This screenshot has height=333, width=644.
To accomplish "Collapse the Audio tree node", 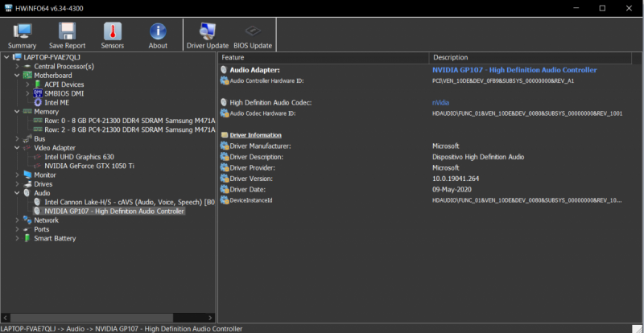I will 17,193.
